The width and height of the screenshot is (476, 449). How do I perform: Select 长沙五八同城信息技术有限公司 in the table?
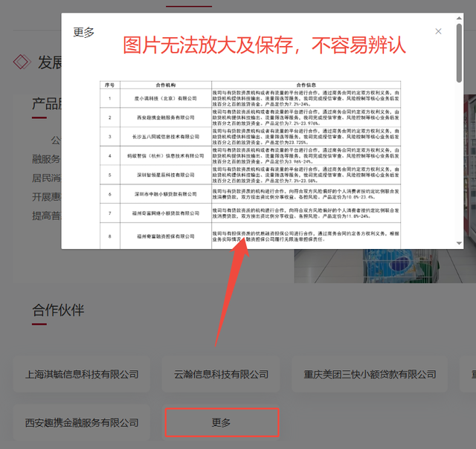point(166,137)
